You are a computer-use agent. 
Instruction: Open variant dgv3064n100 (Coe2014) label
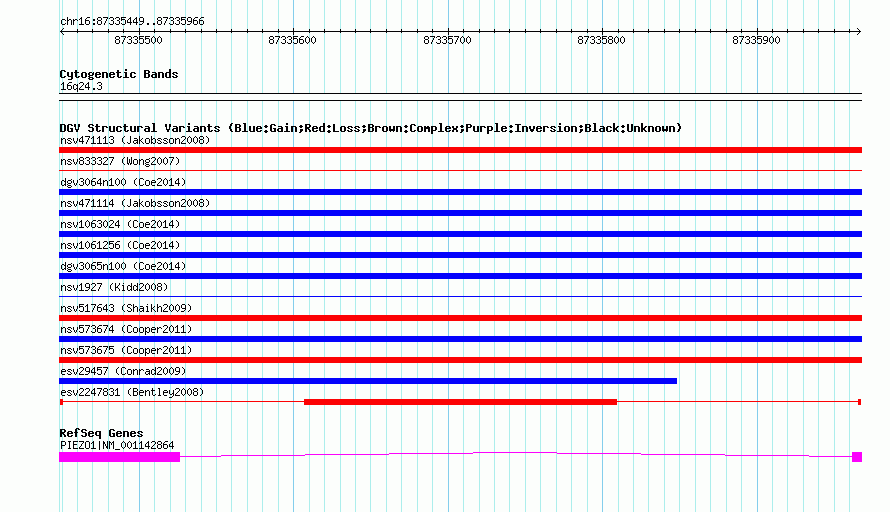click(x=123, y=182)
